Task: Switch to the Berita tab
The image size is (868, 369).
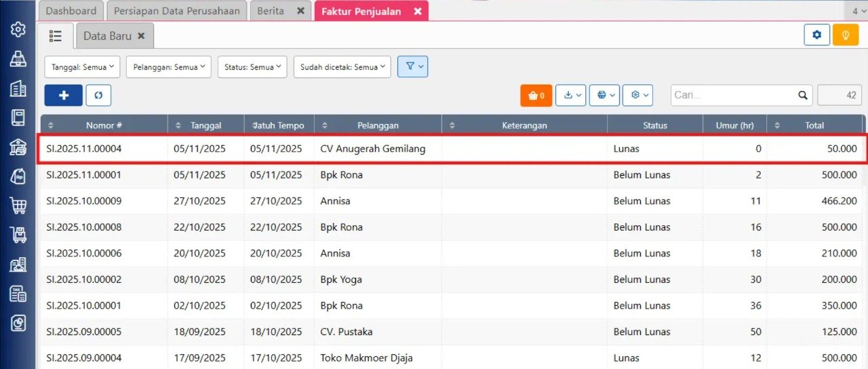Action: pos(281,12)
